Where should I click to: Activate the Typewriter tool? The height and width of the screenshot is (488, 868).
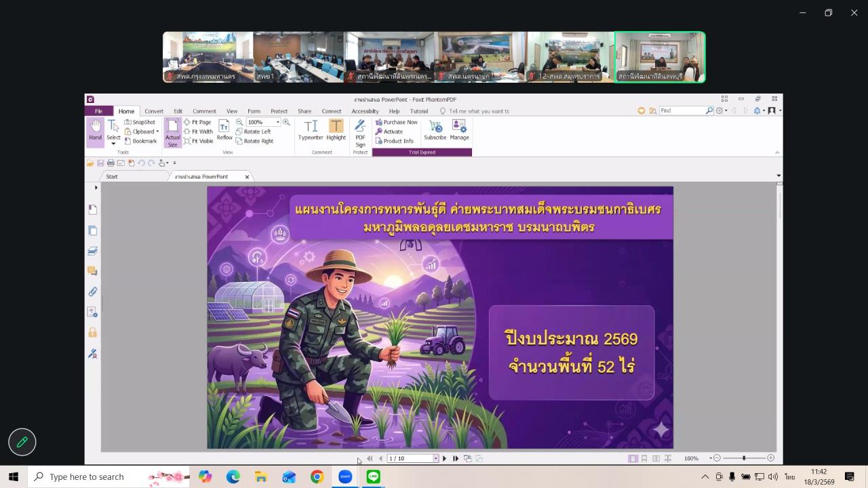pyautogui.click(x=310, y=129)
